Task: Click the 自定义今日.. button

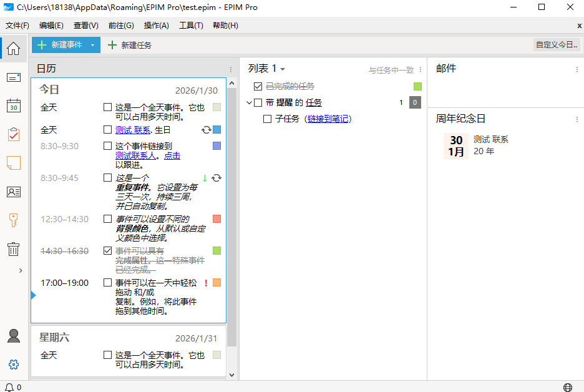Action: coord(557,45)
